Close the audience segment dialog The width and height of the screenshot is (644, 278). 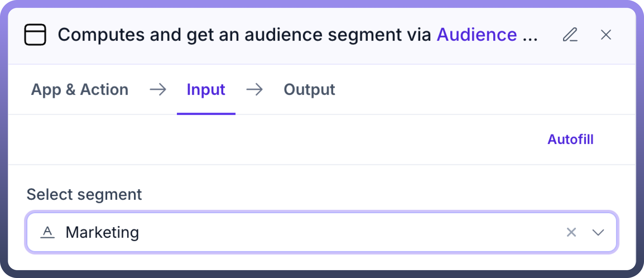[606, 35]
